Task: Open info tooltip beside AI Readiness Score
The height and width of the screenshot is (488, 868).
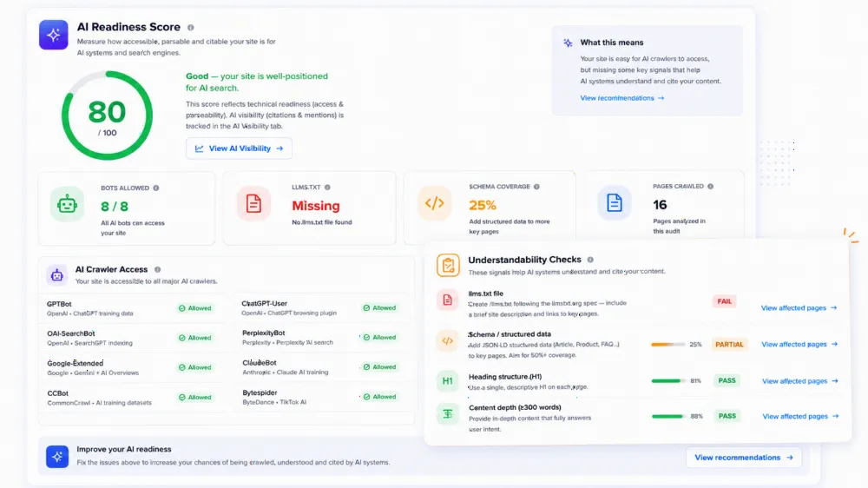Action: (x=190, y=28)
